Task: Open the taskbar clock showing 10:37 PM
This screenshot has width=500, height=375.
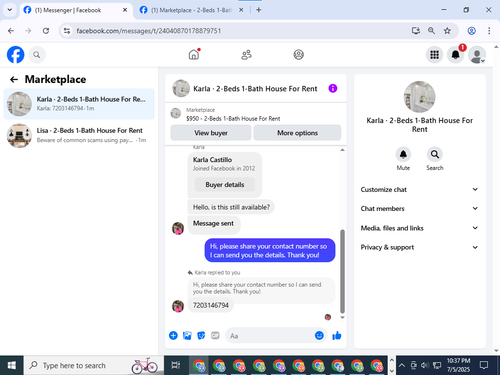Action: (x=458, y=365)
